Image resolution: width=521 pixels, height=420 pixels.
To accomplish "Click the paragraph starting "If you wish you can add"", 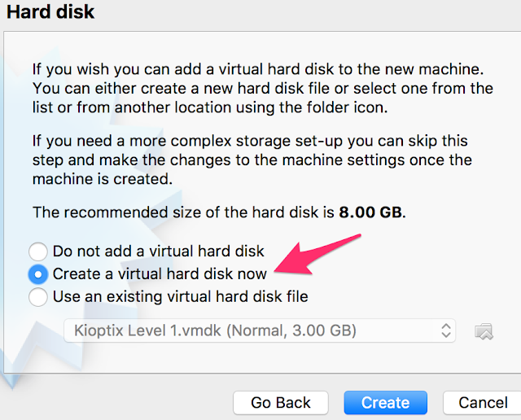I will click(x=262, y=87).
